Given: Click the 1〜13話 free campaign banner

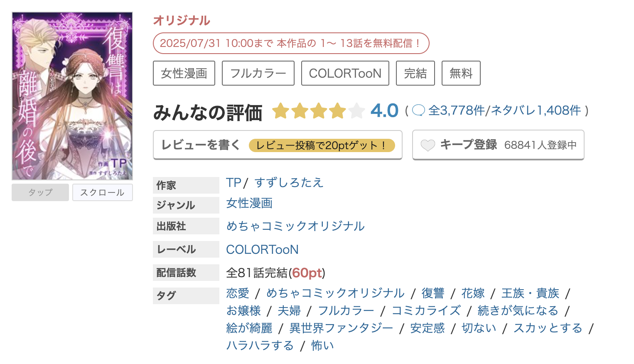Looking at the screenshot, I should coord(291,43).
